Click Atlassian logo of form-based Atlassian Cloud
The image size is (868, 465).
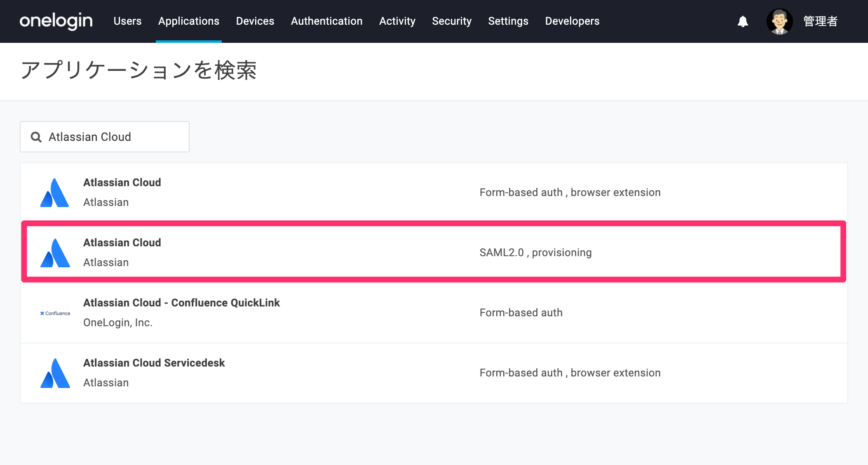coord(55,192)
